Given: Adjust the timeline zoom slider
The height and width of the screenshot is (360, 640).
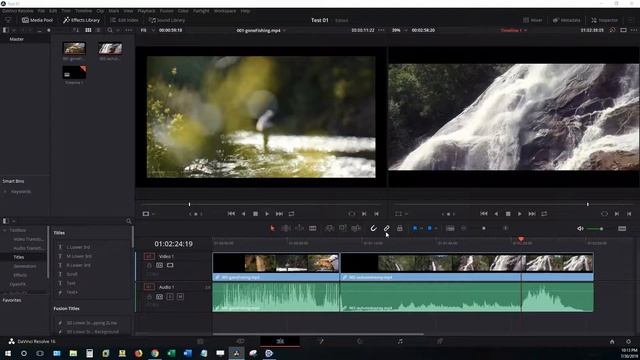Looking at the screenshot, I should tap(484, 229).
